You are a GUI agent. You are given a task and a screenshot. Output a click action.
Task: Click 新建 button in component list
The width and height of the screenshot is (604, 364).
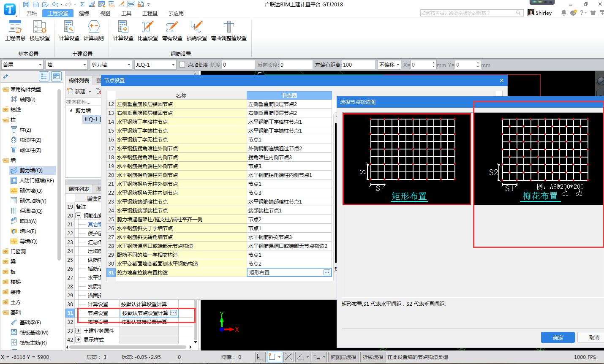click(77, 92)
